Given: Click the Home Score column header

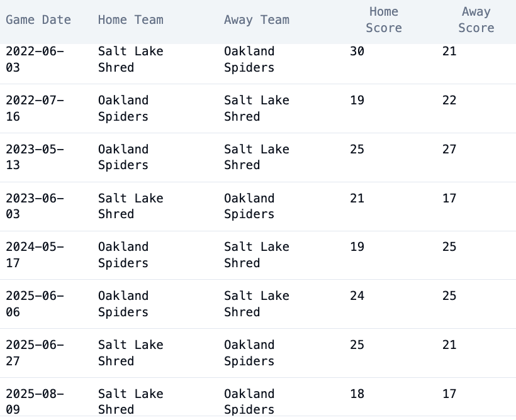Looking at the screenshot, I should (383, 20).
